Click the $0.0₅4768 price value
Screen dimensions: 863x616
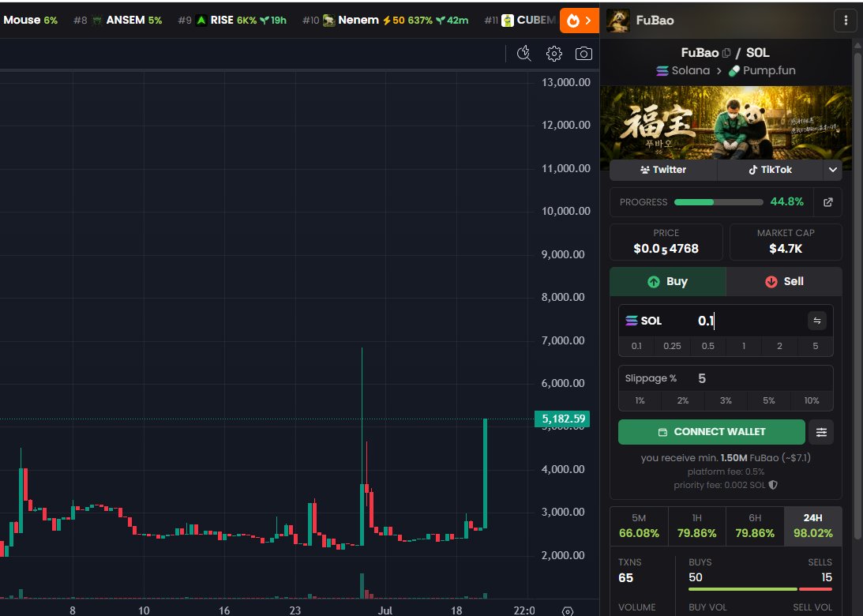(x=666, y=249)
